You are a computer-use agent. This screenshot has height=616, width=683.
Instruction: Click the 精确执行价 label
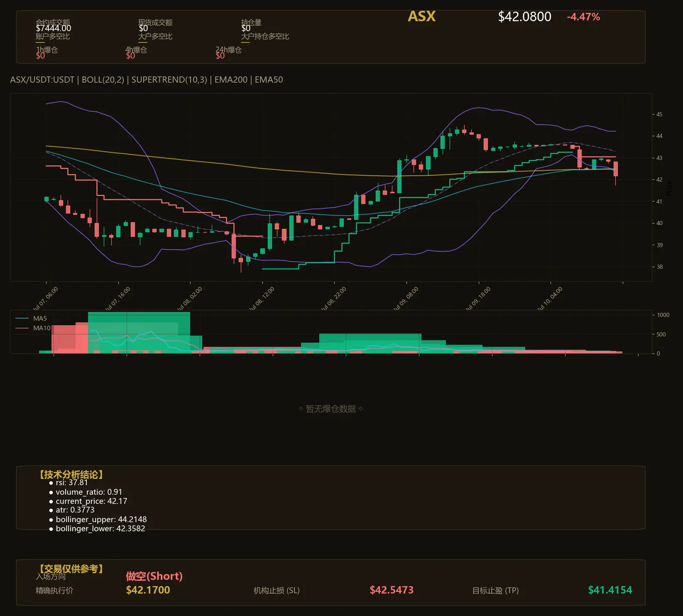click(x=54, y=590)
